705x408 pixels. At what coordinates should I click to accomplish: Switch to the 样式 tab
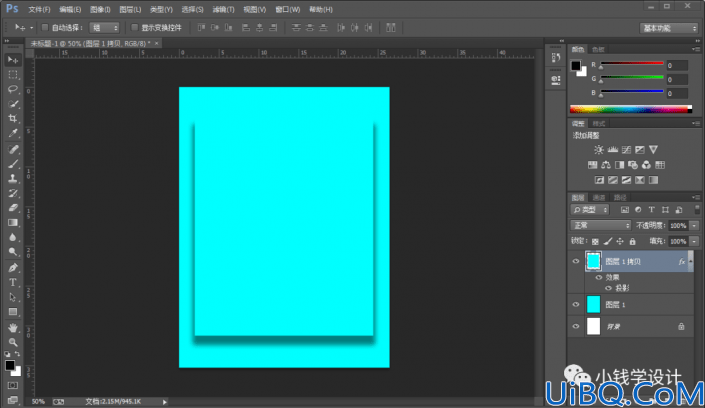[598, 124]
